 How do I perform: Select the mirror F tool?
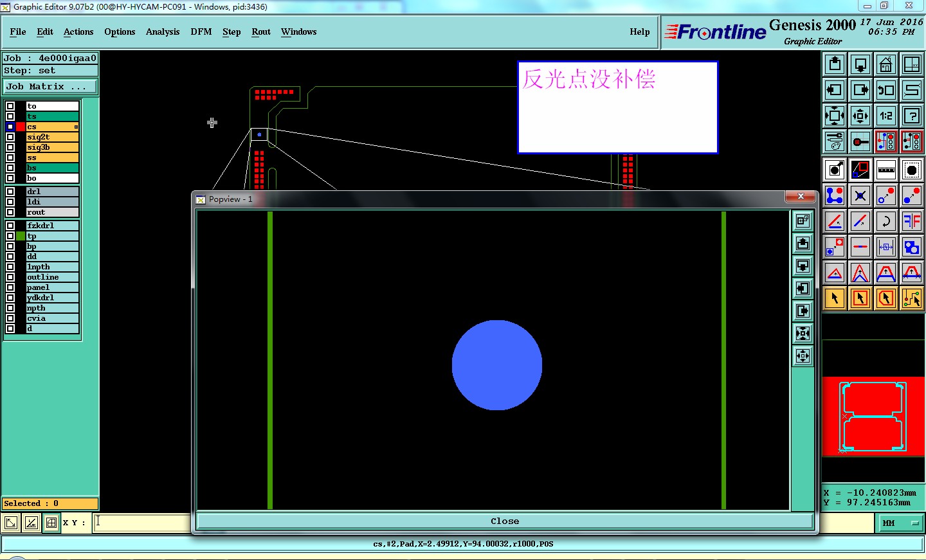tap(912, 221)
